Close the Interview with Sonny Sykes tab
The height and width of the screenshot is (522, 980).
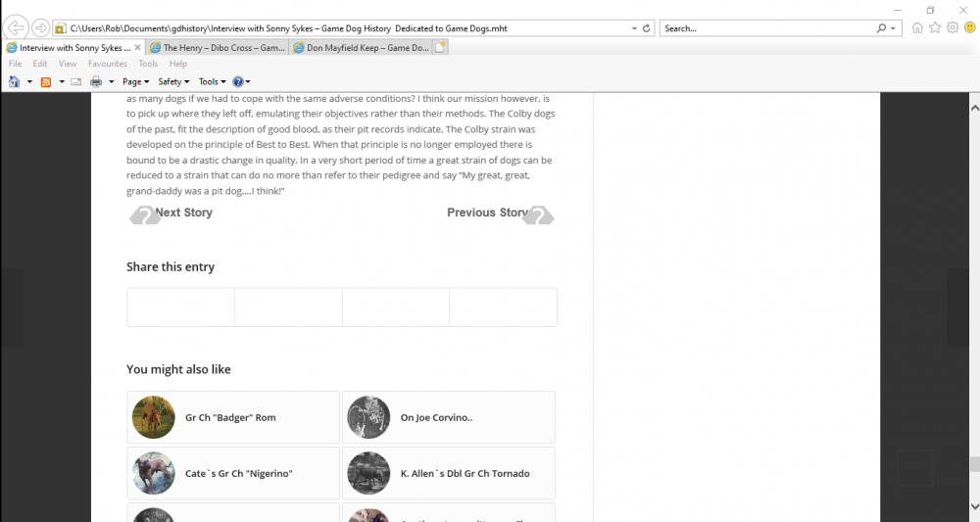tap(137, 47)
